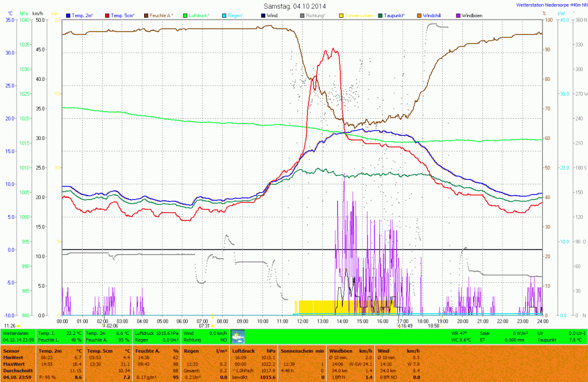Click the 07:31 sunrise time marker
Image resolution: width=588 pixels, height=382 pixels.
(x=204, y=326)
